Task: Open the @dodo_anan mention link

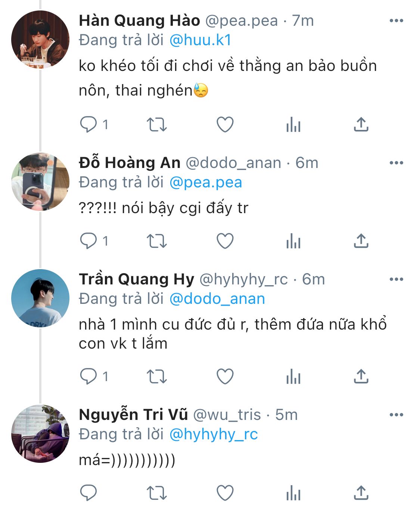Action: (x=217, y=299)
